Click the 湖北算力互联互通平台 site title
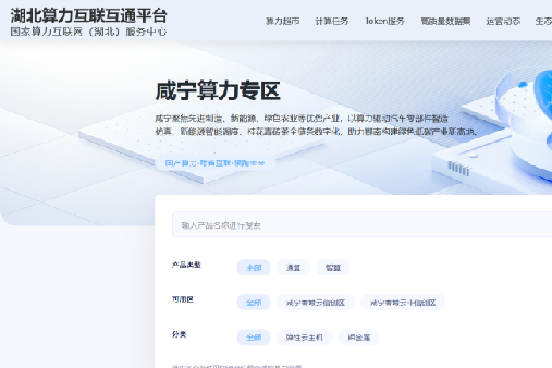The height and width of the screenshot is (368, 552). (89, 16)
